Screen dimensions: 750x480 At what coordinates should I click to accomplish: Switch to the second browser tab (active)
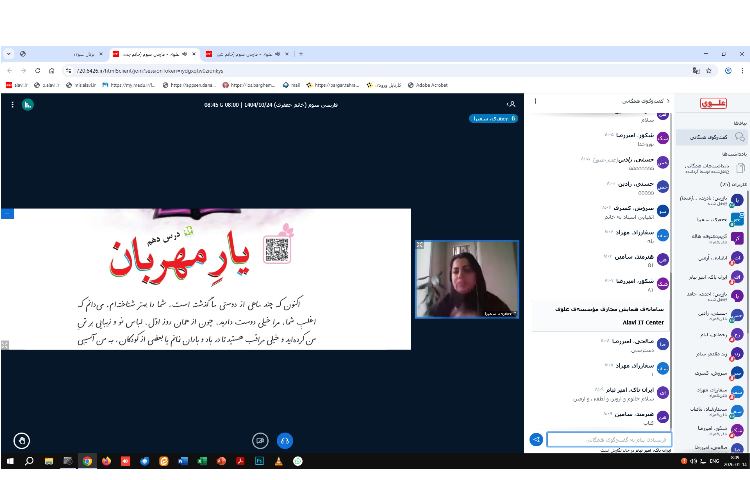[154, 54]
